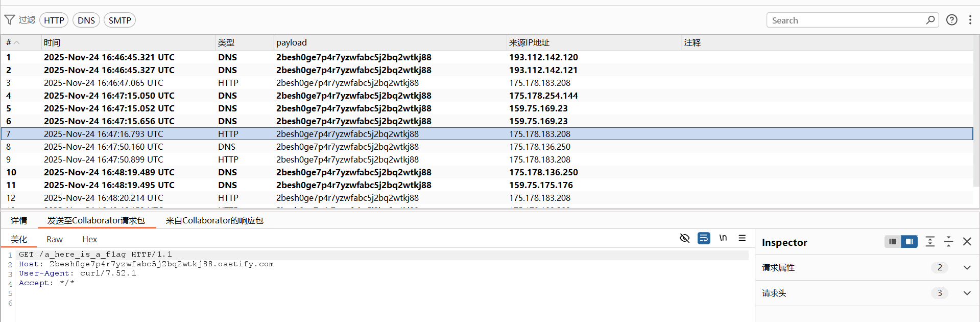This screenshot has width=980, height=322.
Task: Expand all Inspector sections icon
Action: (x=930, y=242)
